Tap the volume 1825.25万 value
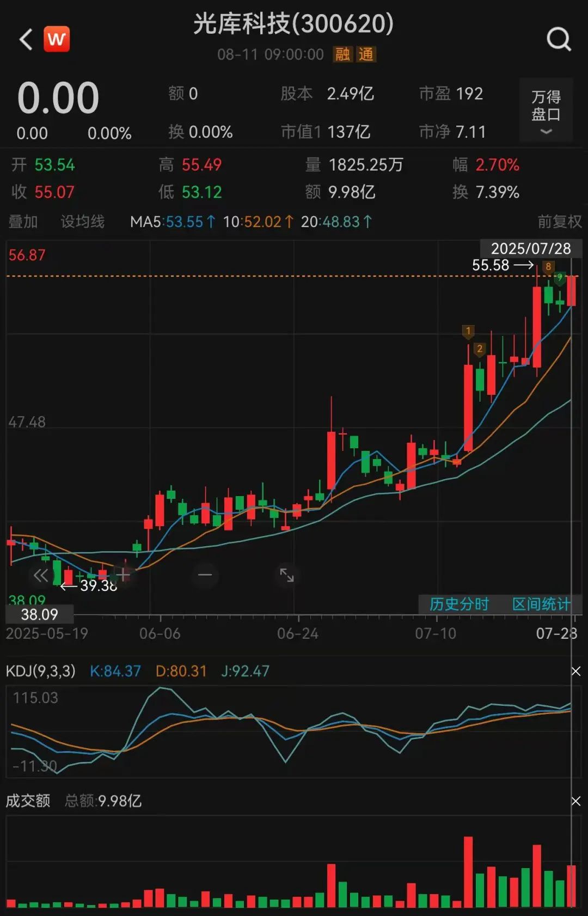The image size is (588, 916). click(366, 164)
